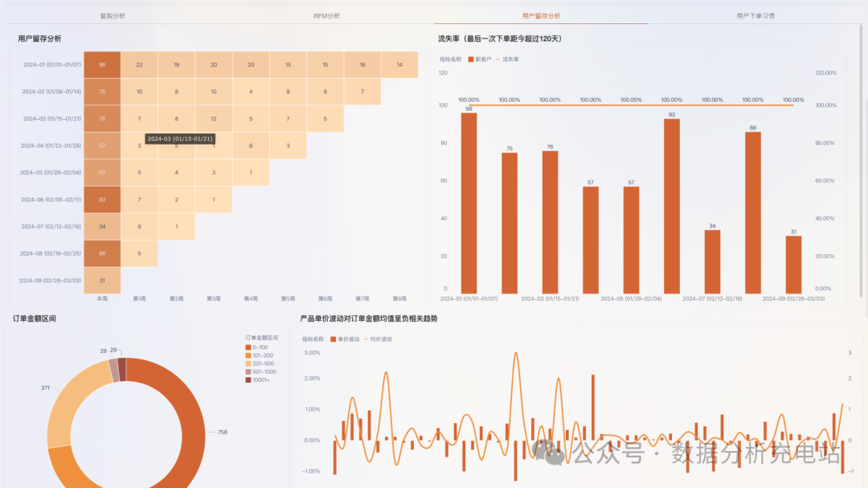The image size is (868, 488).
Task: Toggle the 10001+ legend entry
Action: (257, 380)
